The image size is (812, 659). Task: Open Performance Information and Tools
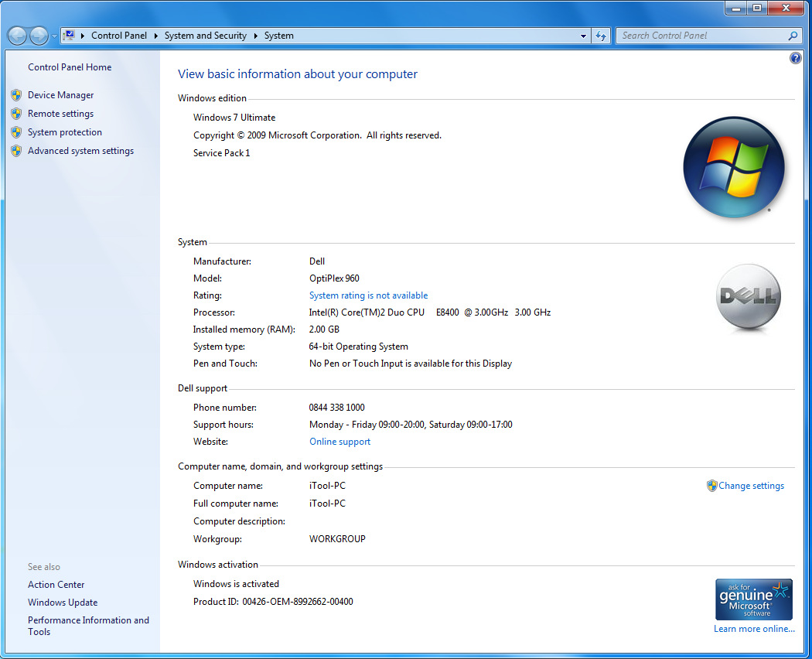pos(89,626)
